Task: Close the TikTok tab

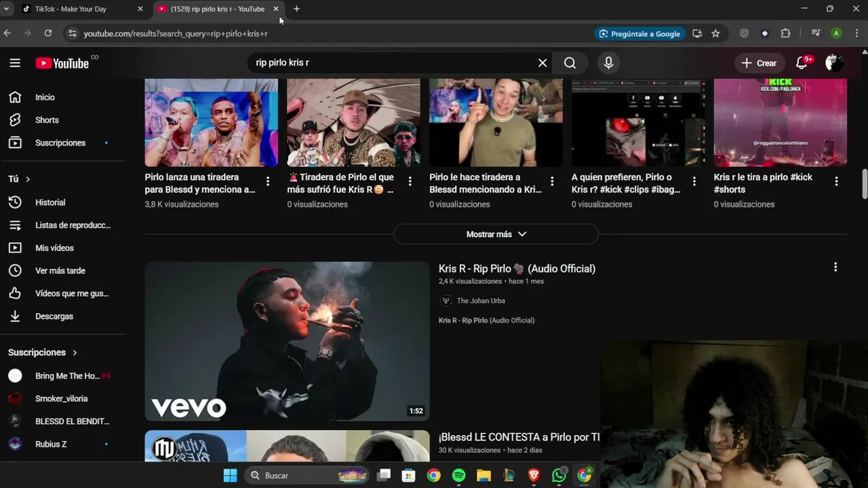Action: tap(140, 9)
